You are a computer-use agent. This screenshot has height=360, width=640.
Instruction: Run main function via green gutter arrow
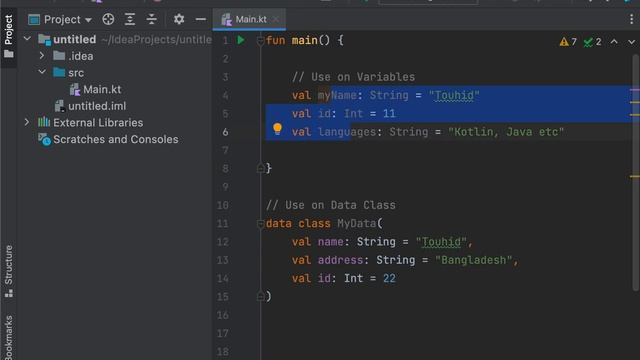[x=241, y=40]
